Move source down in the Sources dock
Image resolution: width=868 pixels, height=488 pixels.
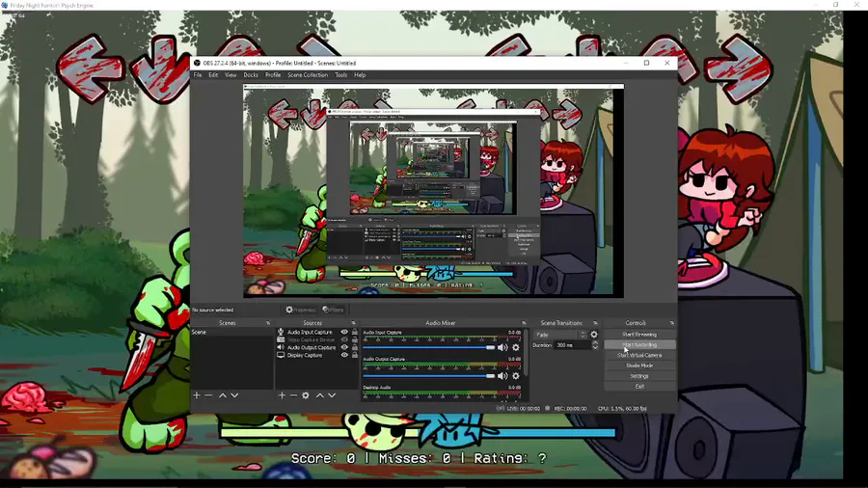pyautogui.click(x=332, y=395)
